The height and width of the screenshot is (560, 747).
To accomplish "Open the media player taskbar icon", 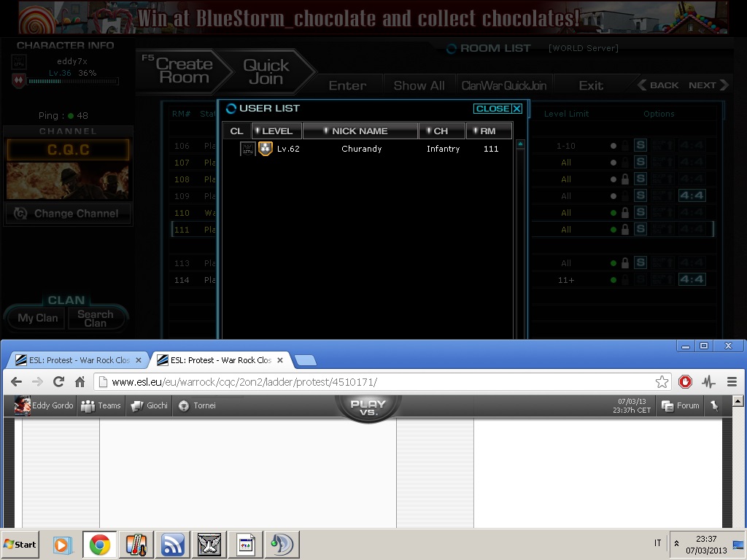I will point(63,544).
